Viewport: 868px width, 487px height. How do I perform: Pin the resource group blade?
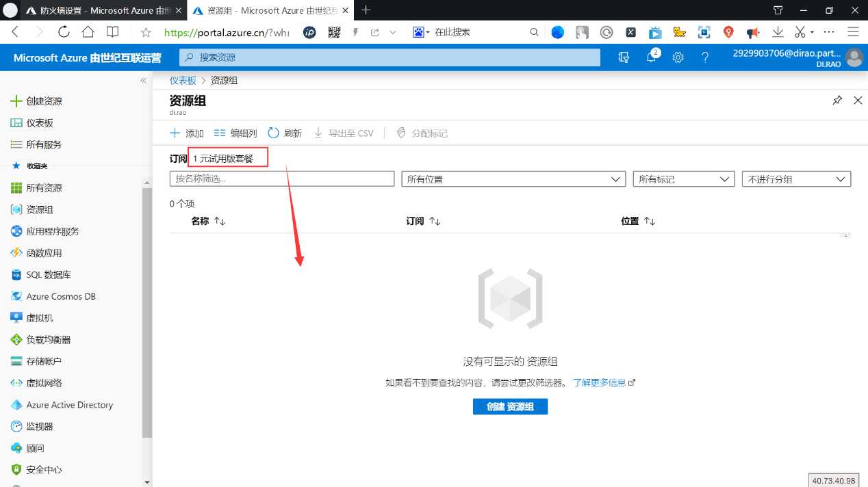pyautogui.click(x=837, y=101)
